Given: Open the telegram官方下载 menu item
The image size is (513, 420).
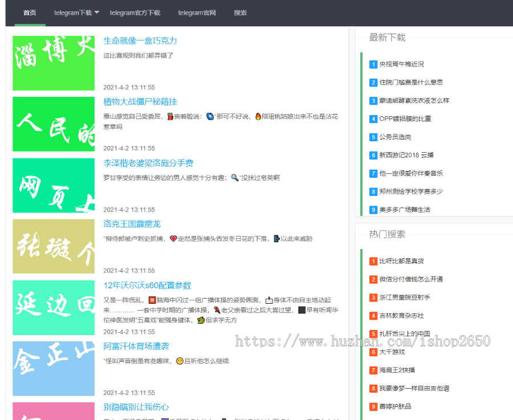Looking at the screenshot, I should tap(135, 13).
